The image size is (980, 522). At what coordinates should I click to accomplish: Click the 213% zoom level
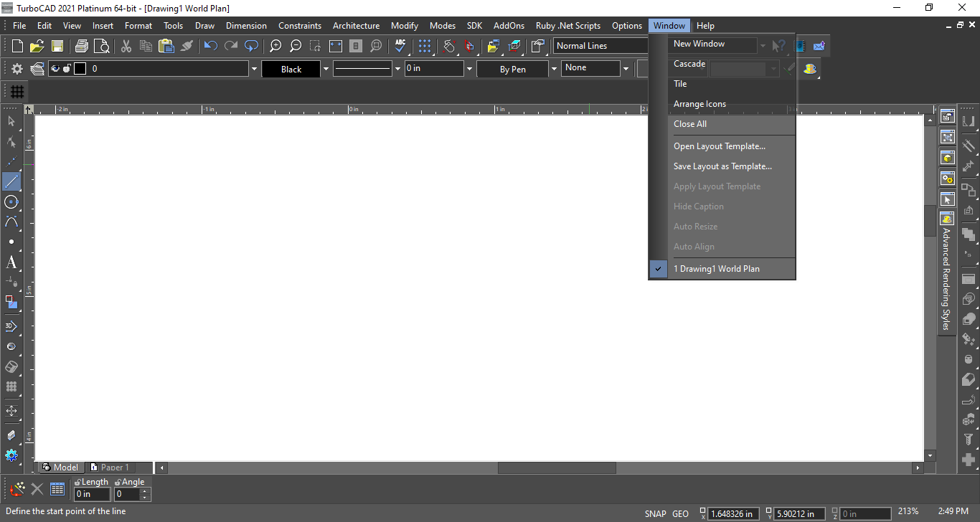point(908,511)
